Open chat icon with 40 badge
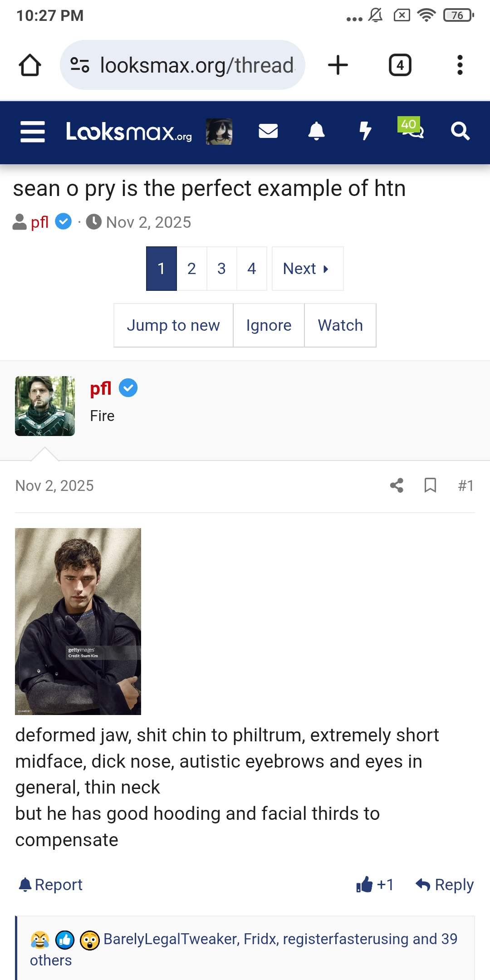This screenshot has height=980, width=490. pyautogui.click(x=411, y=128)
